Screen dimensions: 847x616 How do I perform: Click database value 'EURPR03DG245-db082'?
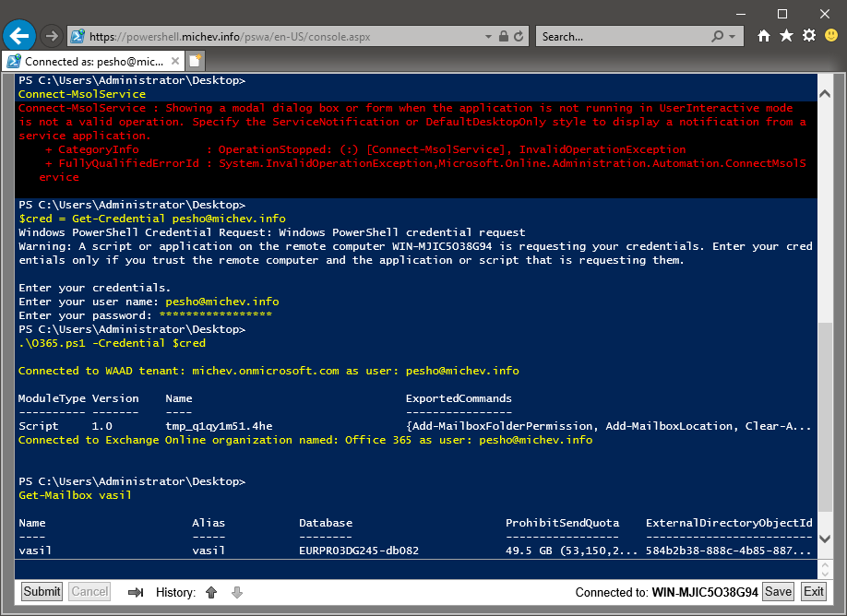tap(359, 551)
